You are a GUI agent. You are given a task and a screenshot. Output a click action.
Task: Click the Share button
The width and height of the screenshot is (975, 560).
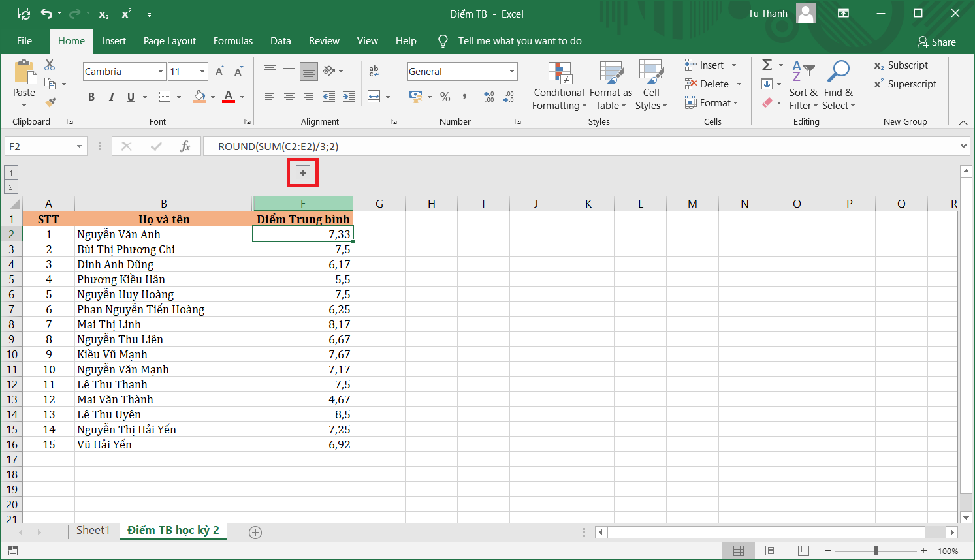coord(936,42)
